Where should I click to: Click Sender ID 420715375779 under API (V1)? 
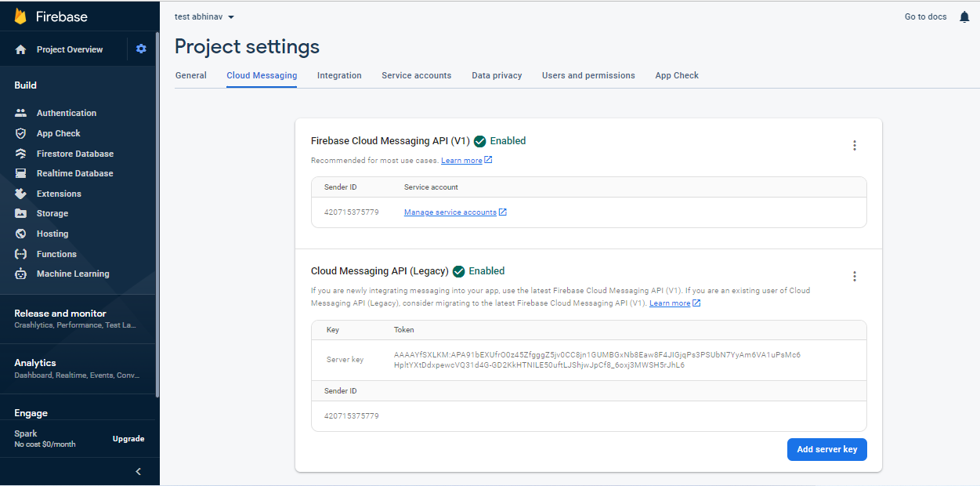(x=351, y=212)
